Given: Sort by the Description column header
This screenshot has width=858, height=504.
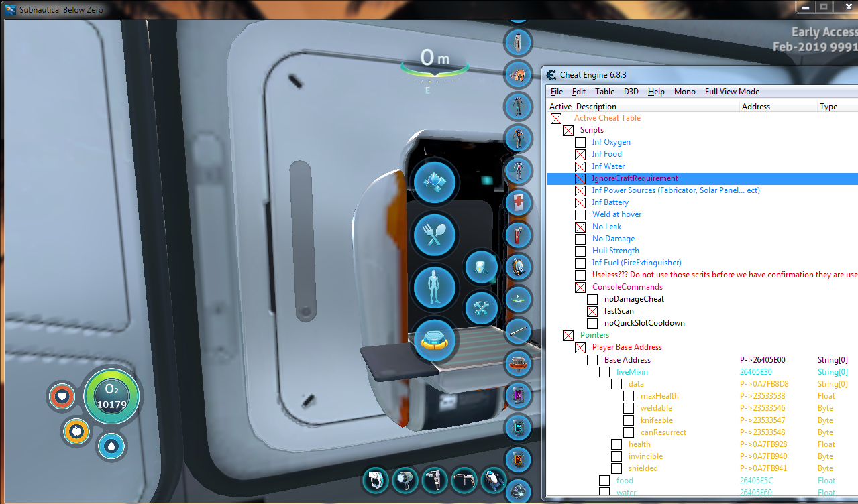Looking at the screenshot, I should tap(657, 106).
